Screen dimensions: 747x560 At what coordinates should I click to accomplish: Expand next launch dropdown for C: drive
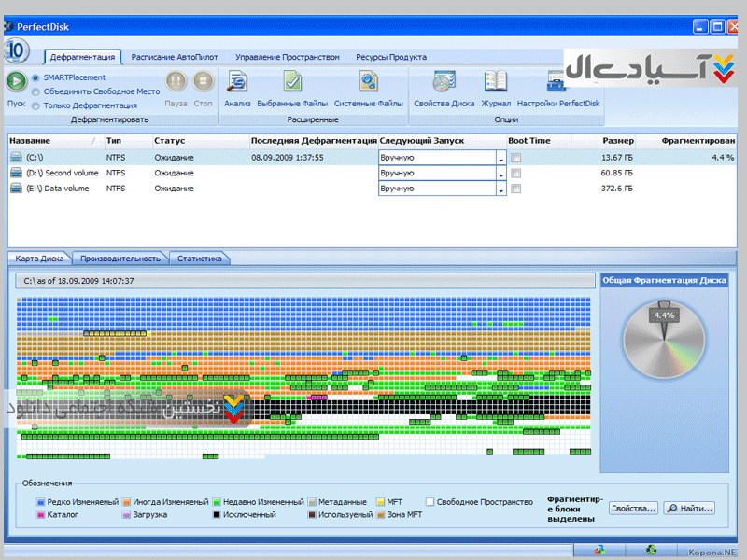(500, 159)
